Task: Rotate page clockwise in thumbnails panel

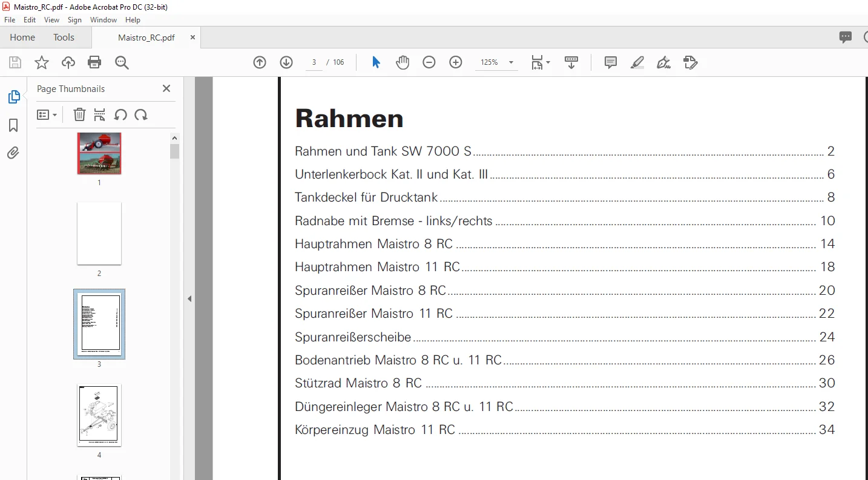Action: [141, 114]
